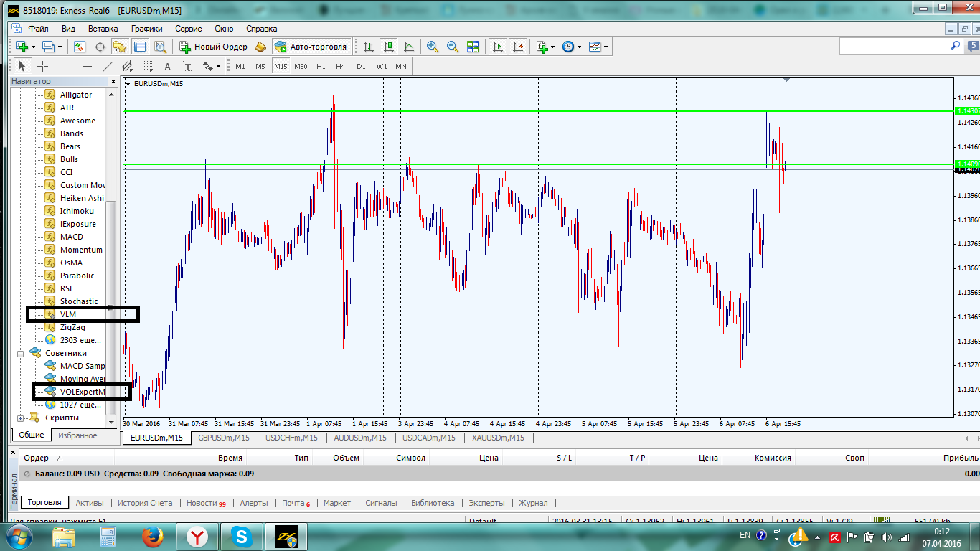Open the periodicity clock dropdown arrow
The height and width of the screenshot is (551, 980).
tap(580, 47)
